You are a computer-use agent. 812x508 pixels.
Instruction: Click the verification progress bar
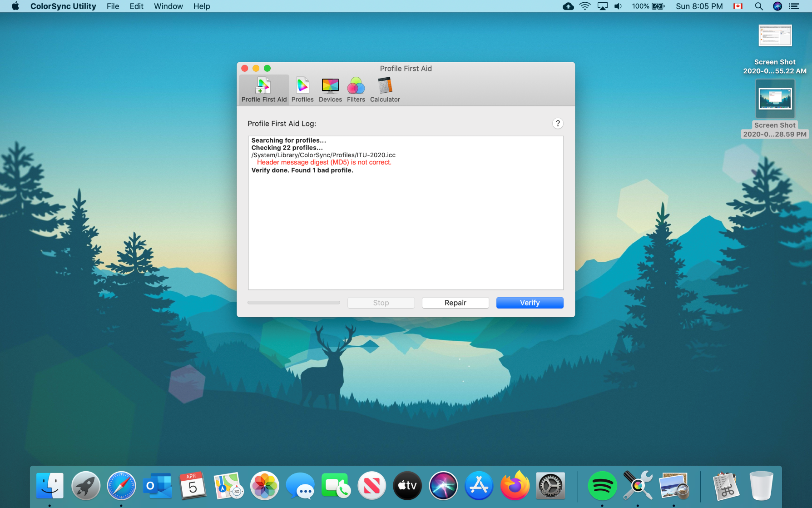(x=294, y=303)
